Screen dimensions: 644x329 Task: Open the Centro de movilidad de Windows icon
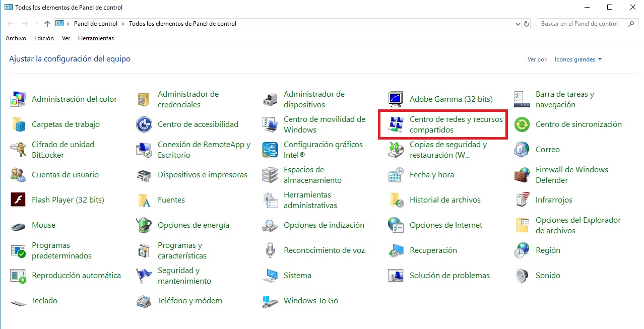[x=270, y=124]
